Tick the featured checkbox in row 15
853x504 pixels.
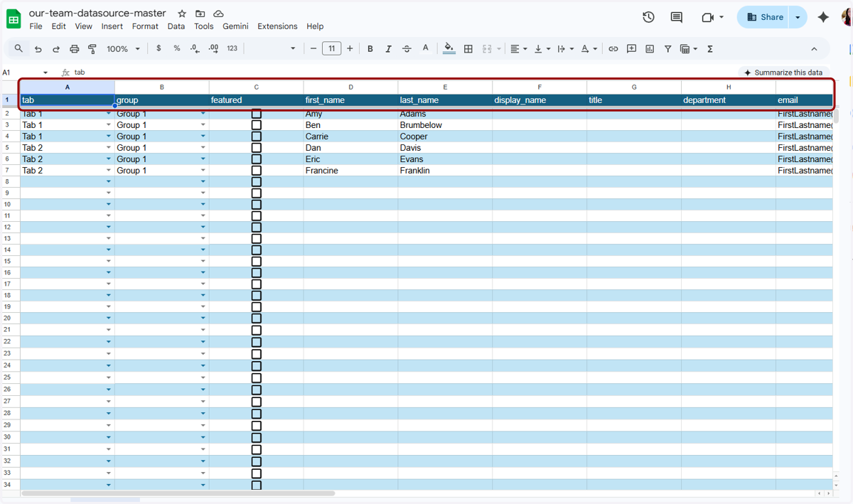pyautogui.click(x=257, y=262)
